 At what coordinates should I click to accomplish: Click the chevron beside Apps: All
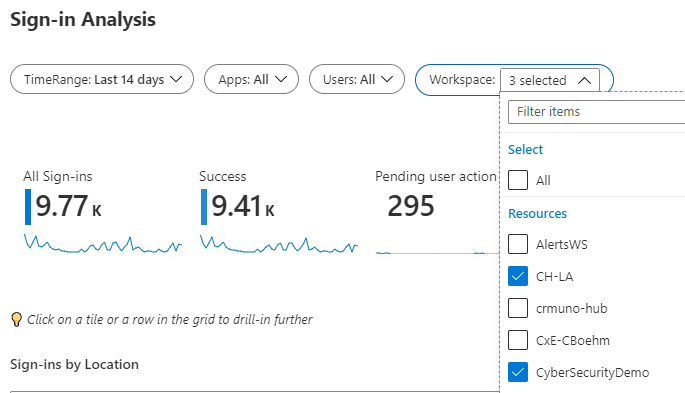(281, 79)
